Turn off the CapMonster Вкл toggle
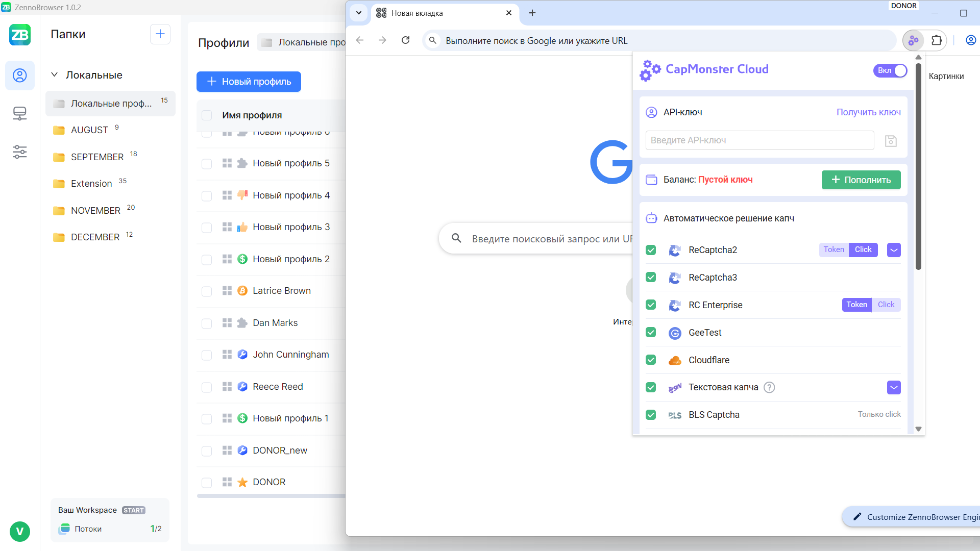This screenshot has width=980, height=551. click(x=890, y=70)
